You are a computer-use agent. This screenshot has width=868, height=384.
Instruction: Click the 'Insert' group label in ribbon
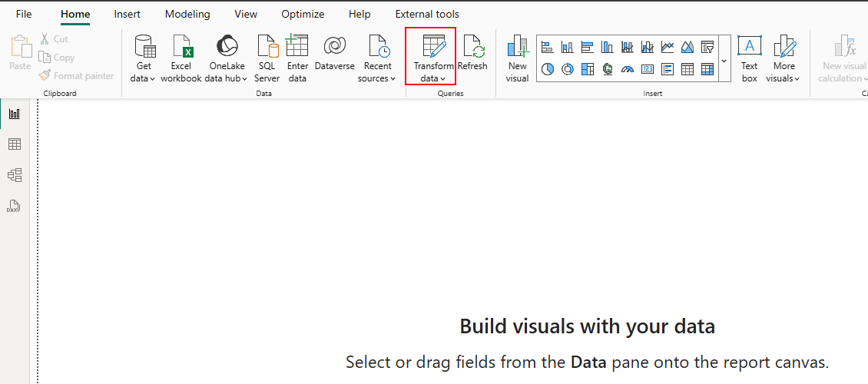tap(653, 94)
